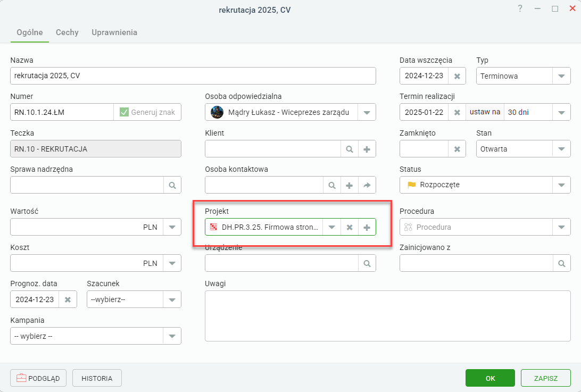Click the PODGLĄD button
The height and width of the screenshot is (392, 581).
[x=38, y=378]
